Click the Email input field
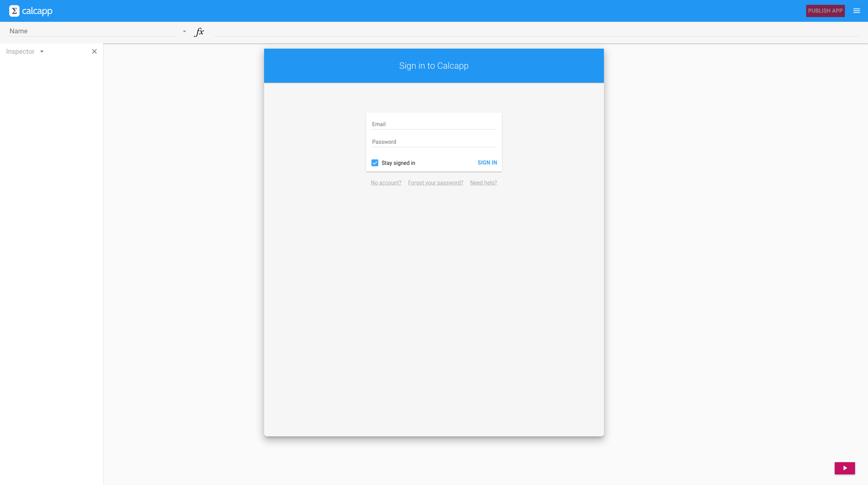868x485 pixels. point(433,124)
